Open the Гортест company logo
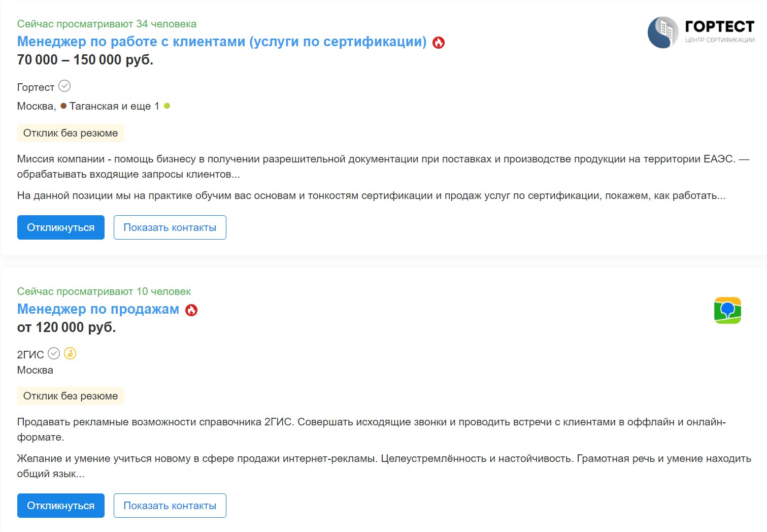 (701, 32)
